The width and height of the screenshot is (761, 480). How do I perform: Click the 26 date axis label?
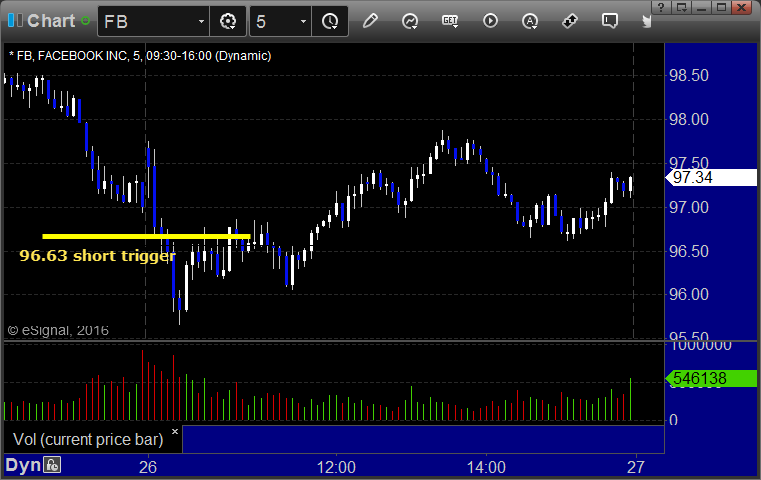pos(148,467)
